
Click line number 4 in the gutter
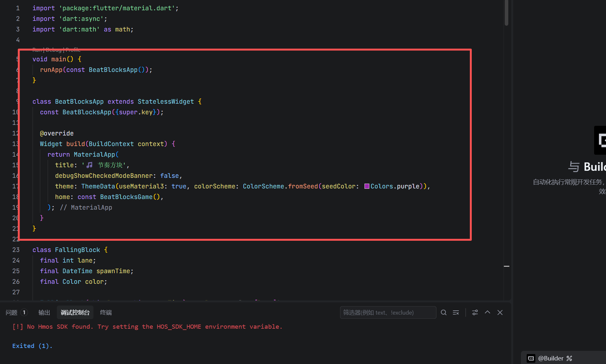pyautogui.click(x=18, y=40)
